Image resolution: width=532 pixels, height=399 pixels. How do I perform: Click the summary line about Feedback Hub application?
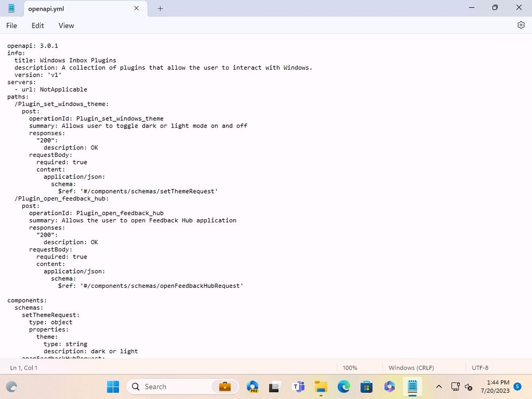(x=132, y=221)
